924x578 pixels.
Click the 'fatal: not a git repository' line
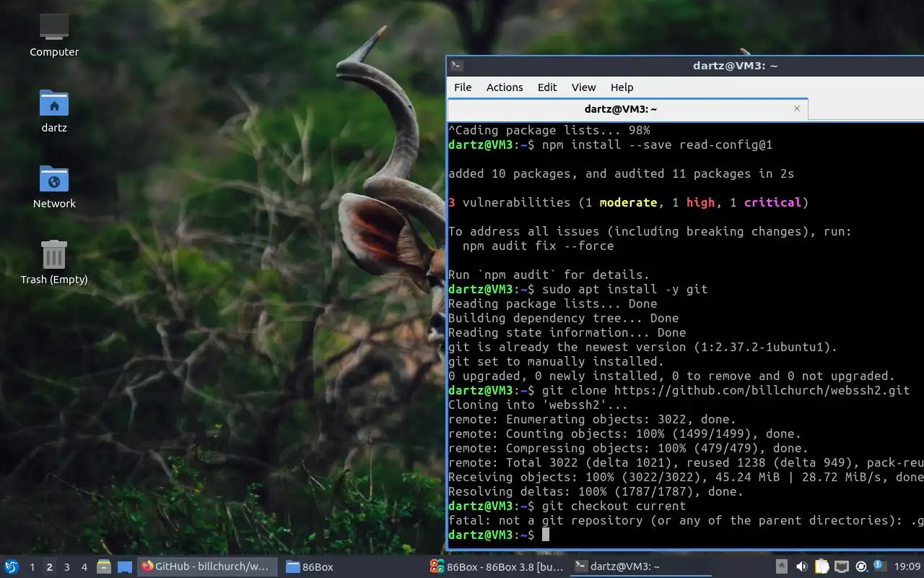(x=686, y=520)
